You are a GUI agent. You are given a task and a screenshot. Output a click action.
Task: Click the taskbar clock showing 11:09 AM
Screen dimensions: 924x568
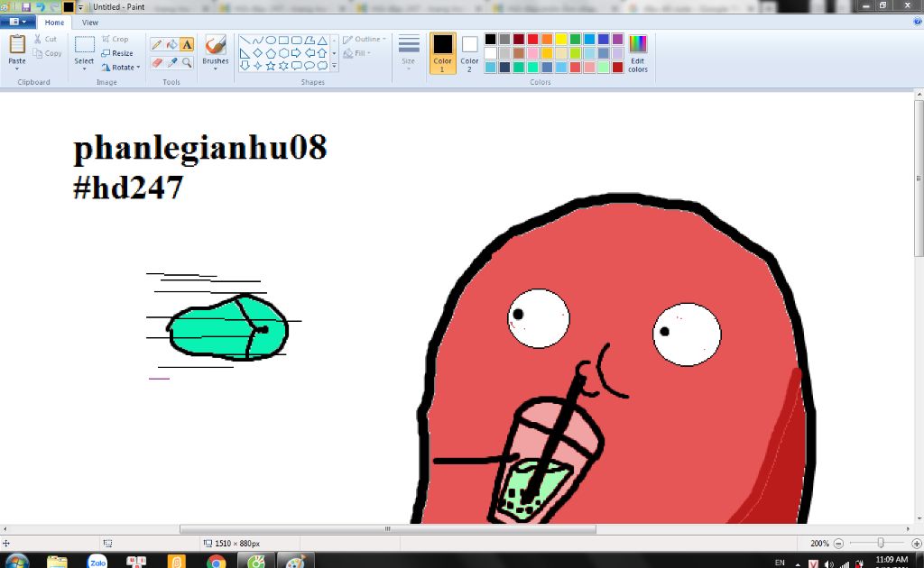coord(892,561)
